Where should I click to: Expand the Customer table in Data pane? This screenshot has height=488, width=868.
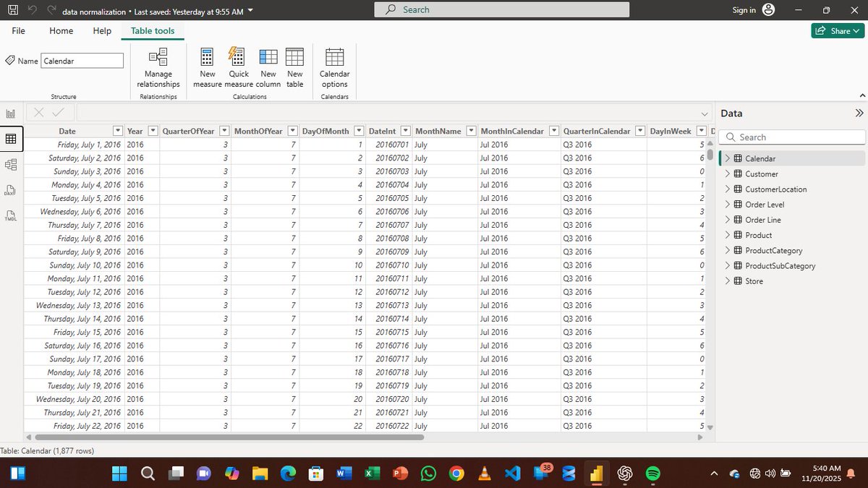726,174
